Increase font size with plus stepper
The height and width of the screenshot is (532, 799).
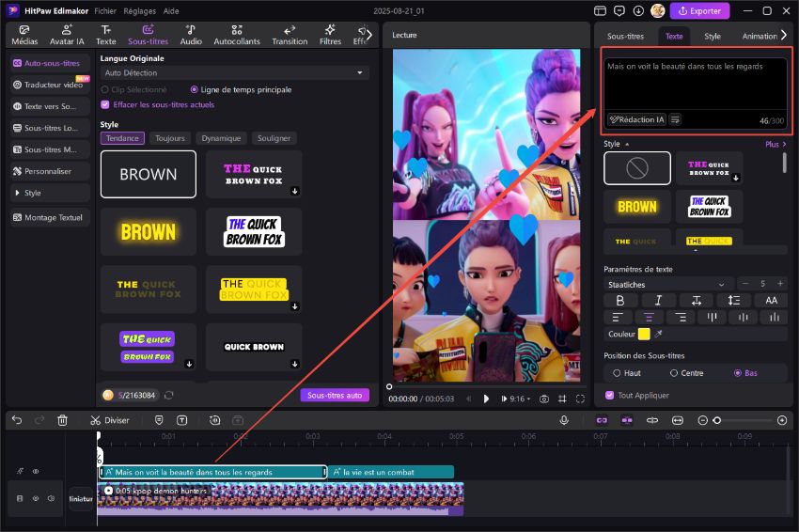tap(780, 283)
